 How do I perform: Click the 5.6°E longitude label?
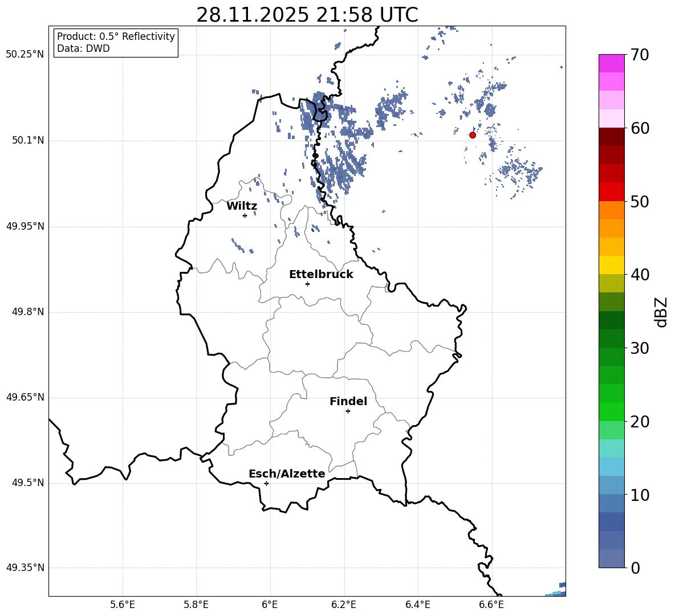point(123,605)
